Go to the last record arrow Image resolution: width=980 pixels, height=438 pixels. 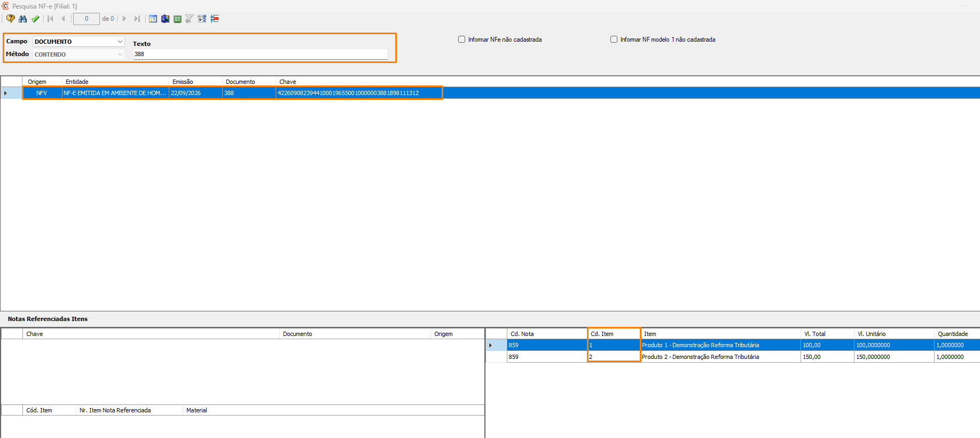(x=137, y=19)
